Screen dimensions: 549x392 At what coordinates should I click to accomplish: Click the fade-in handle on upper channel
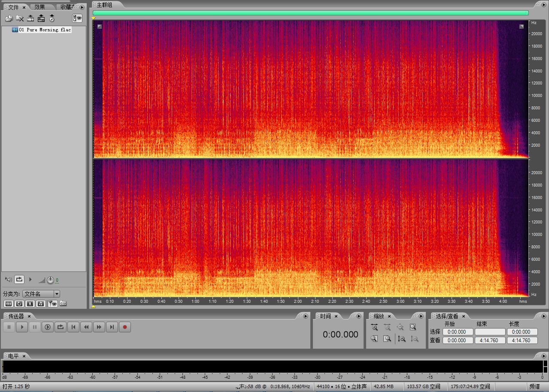100,27
